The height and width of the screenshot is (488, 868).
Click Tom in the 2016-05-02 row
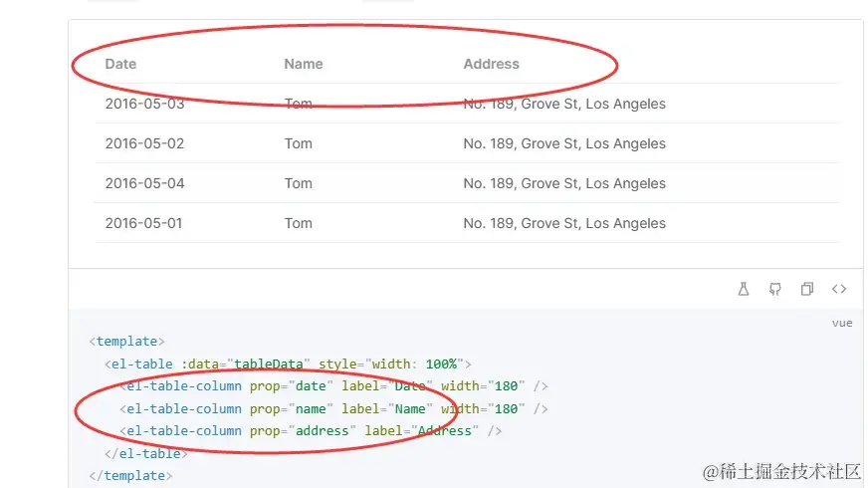pyautogui.click(x=299, y=144)
